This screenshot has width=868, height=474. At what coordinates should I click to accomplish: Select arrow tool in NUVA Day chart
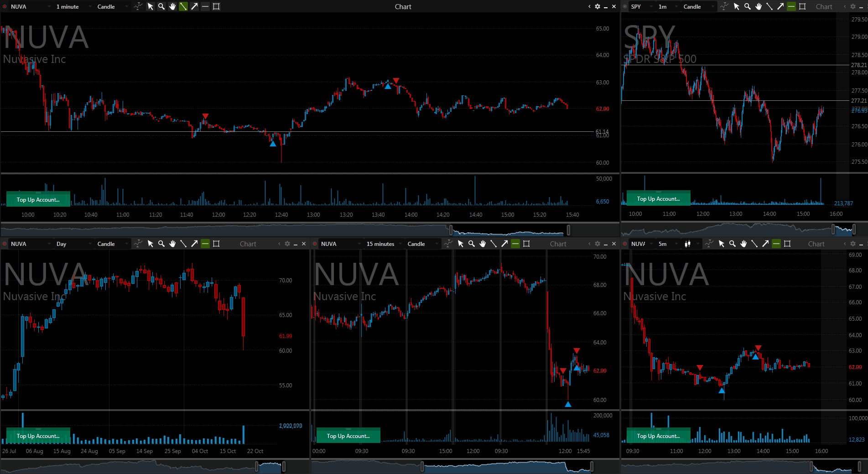tap(194, 244)
